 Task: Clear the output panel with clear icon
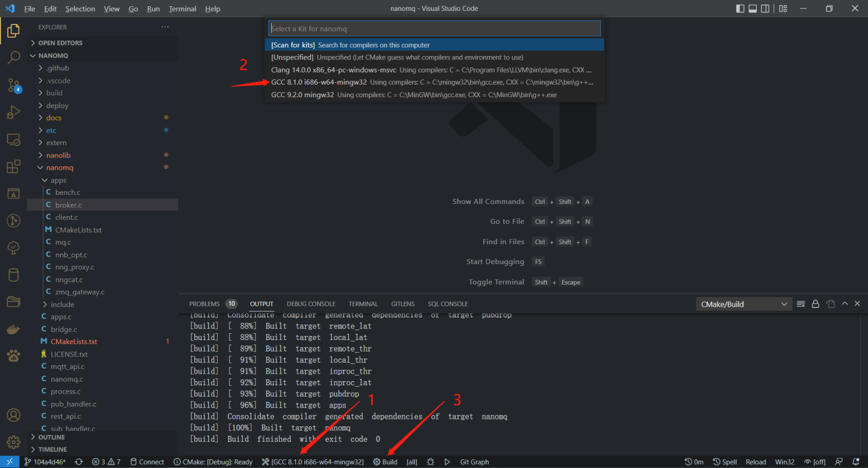coord(801,304)
